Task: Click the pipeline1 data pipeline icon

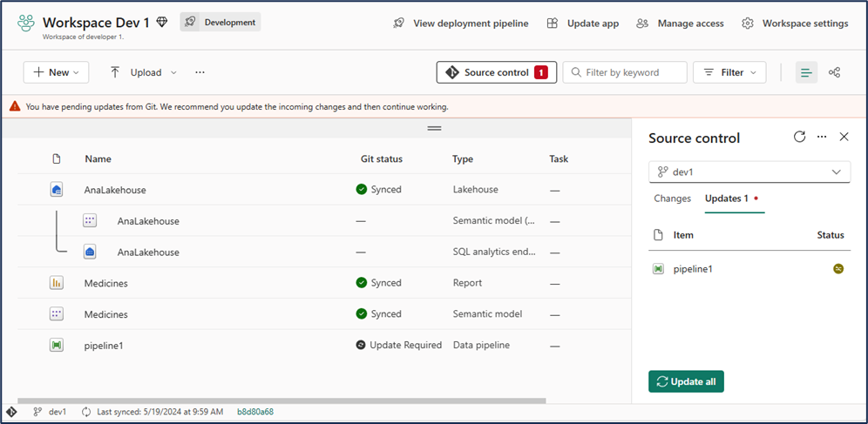Action: (57, 346)
